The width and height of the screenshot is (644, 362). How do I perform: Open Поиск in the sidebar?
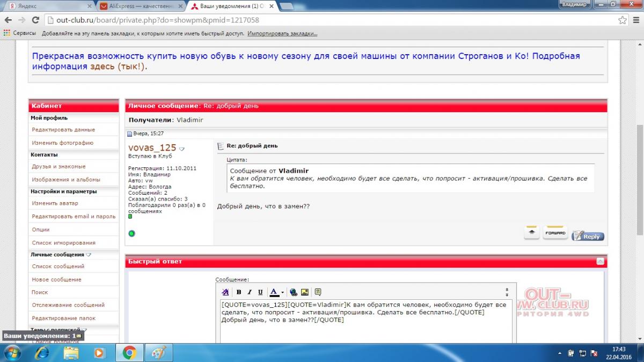40,292
